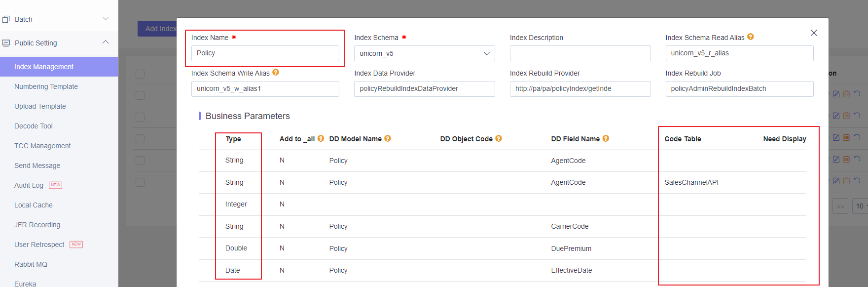The width and height of the screenshot is (868, 287).
Task: Open help for Index Schema Read Alias
Action: coord(751,37)
